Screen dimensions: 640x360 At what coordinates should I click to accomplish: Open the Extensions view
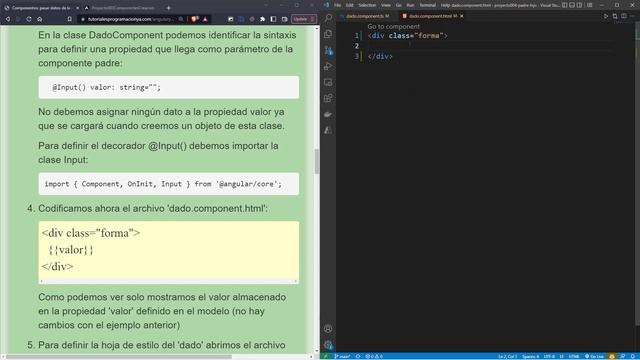click(x=328, y=98)
